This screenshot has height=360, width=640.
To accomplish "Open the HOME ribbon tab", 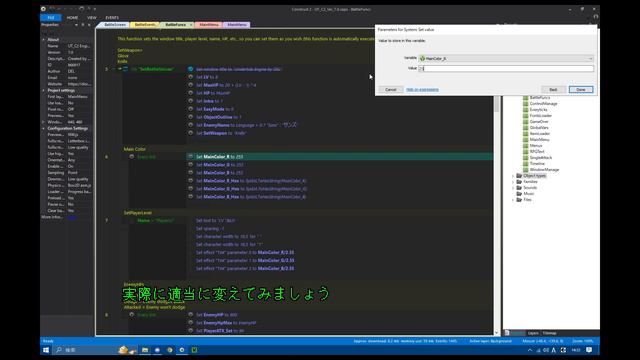I will pyautogui.click(x=72, y=18).
